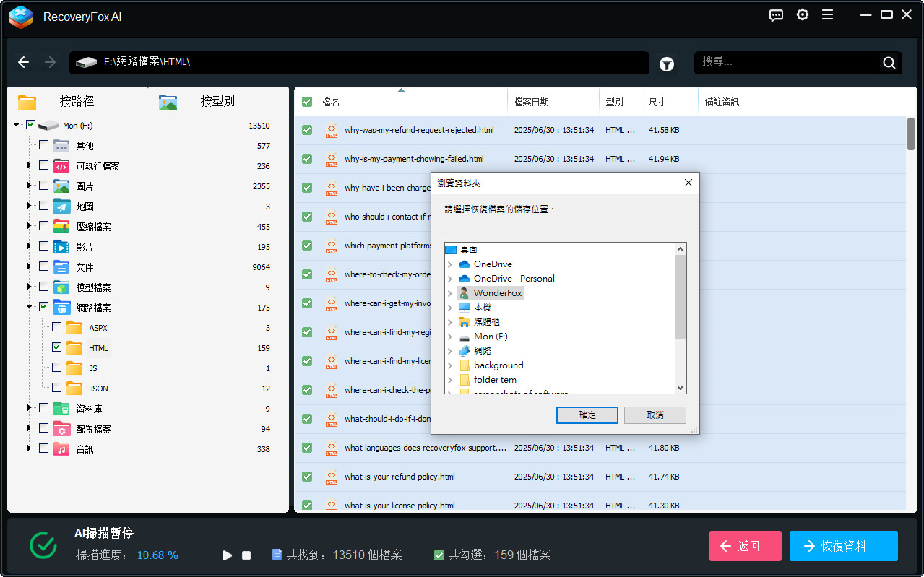Expand the 圖片 category in tree
This screenshot has height=577, width=924.
coord(30,186)
